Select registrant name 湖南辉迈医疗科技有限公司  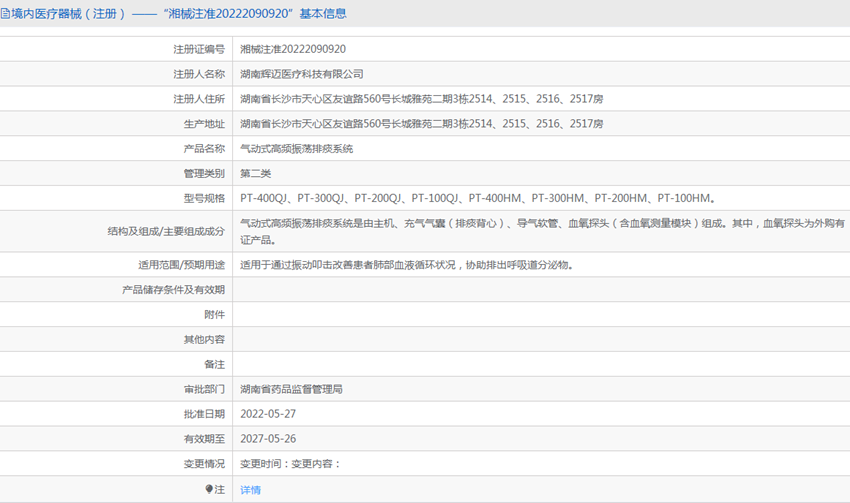pyautogui.click(x=302, y=74)
